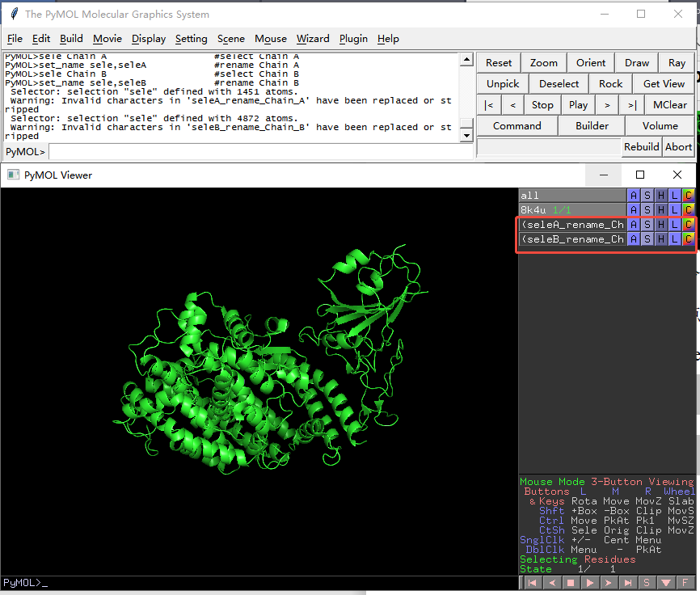
Task: Open the Action menu for 8k4u
Action: (x=635, y=209)
